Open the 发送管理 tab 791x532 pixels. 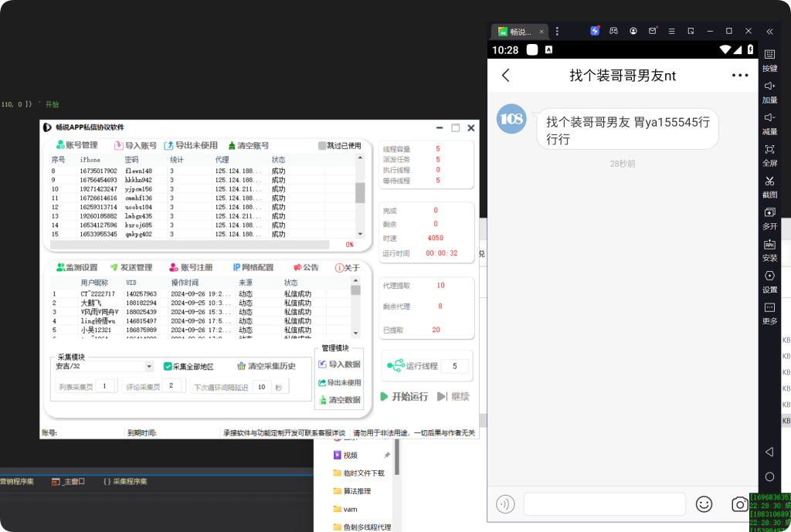(x=131, y=267)
